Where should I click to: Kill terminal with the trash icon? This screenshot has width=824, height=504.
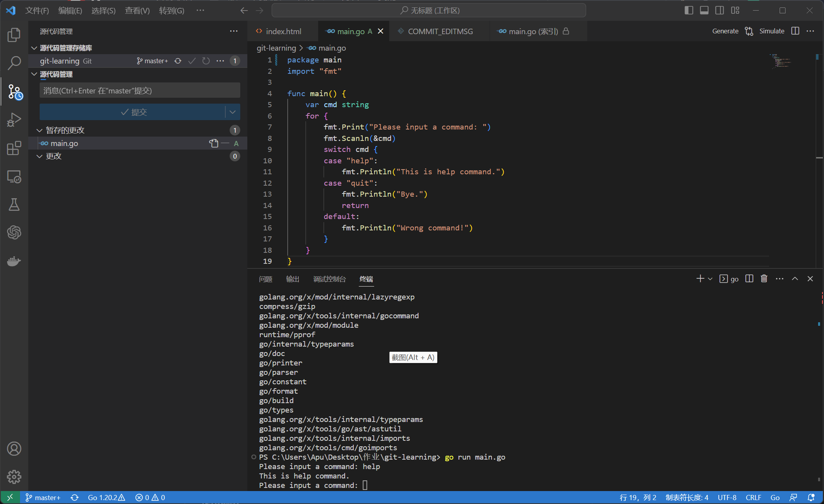[x=764, y=279]
